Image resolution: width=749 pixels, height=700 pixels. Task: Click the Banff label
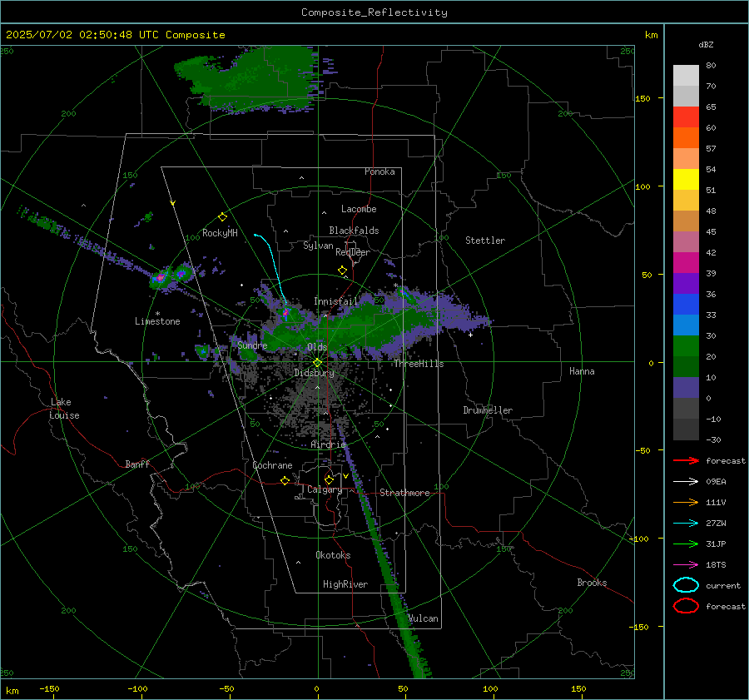pyautogui.click(x=137, y=464)
